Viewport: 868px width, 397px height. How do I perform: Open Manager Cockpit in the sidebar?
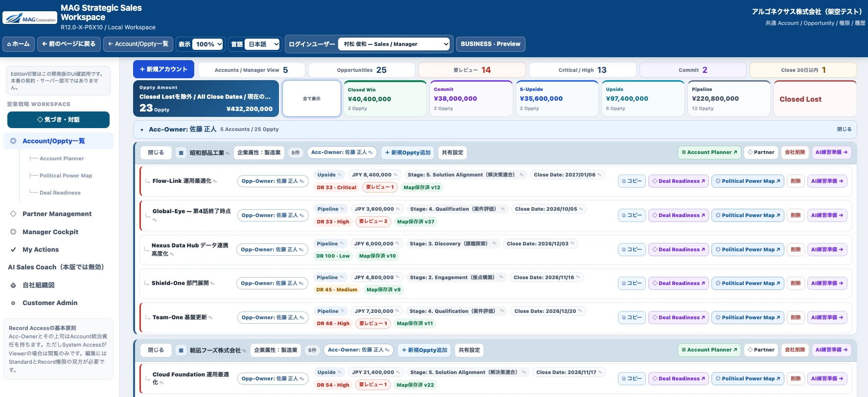tap(50, 232)
